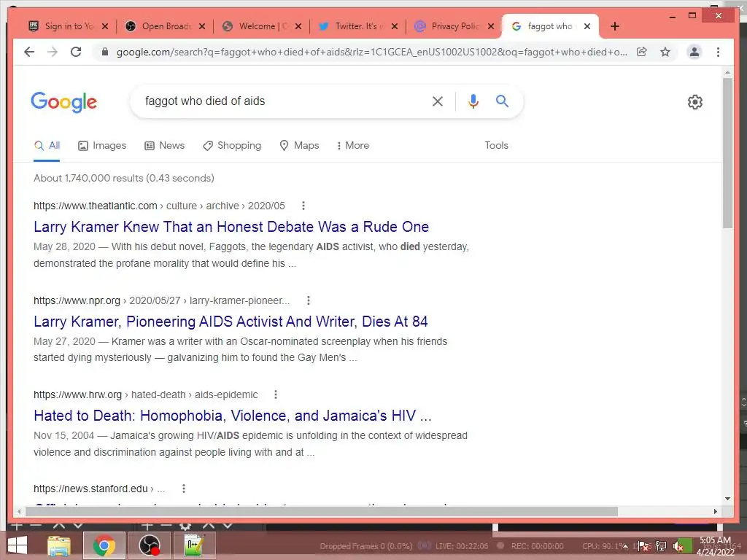Viewport: 747px width, 560px height.
Task: Click the flag notification icon in the system tray
Action: pos(643,546)
